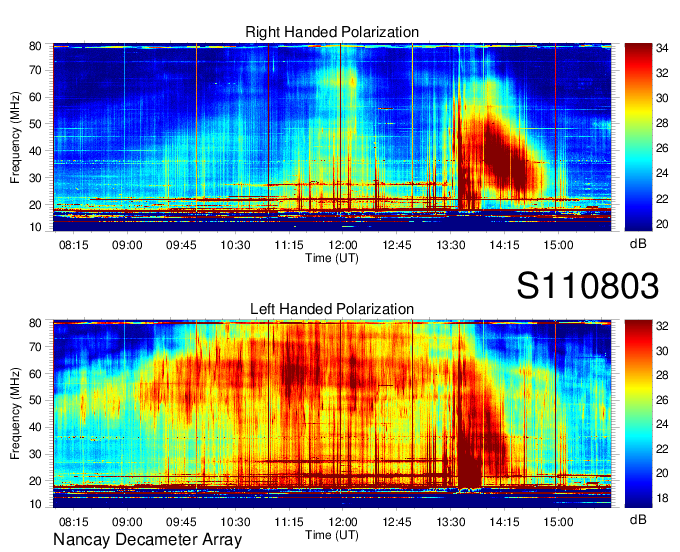Screen dimensions: 680x552
Task: Click the dB unit label under the Right Handed colorbar
Action: (x=638, y=244)
